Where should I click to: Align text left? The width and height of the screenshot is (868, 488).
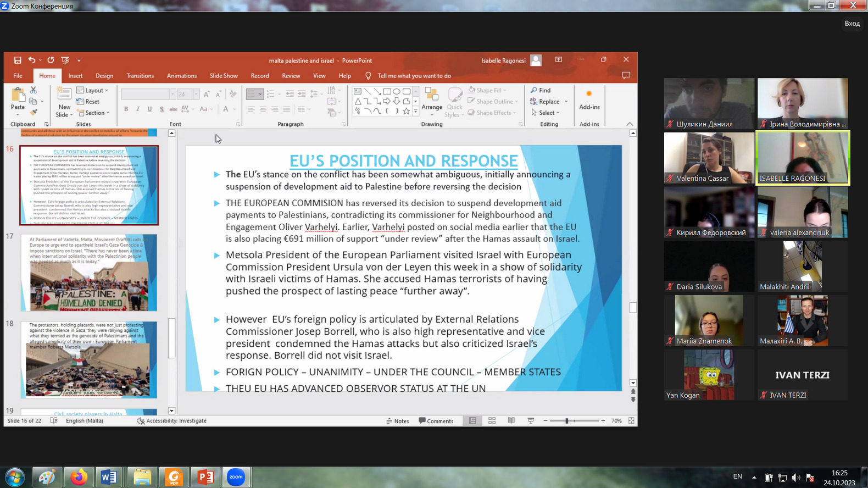[251, 109]
